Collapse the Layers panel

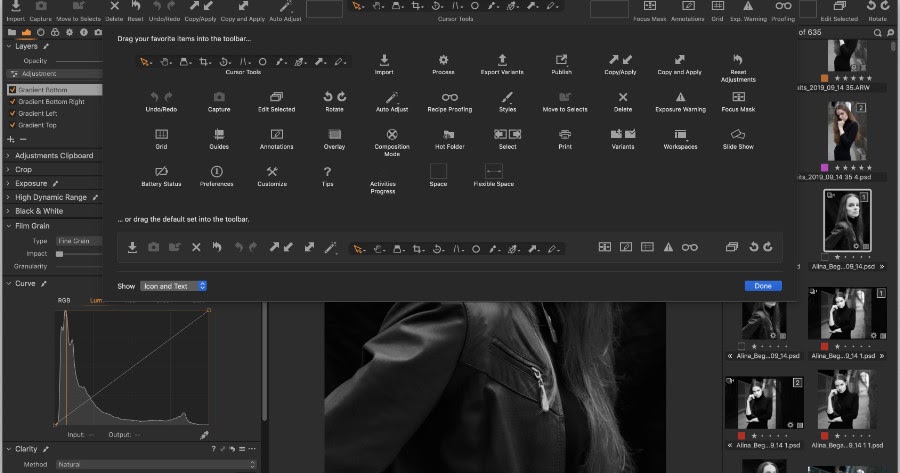[9, 46]
